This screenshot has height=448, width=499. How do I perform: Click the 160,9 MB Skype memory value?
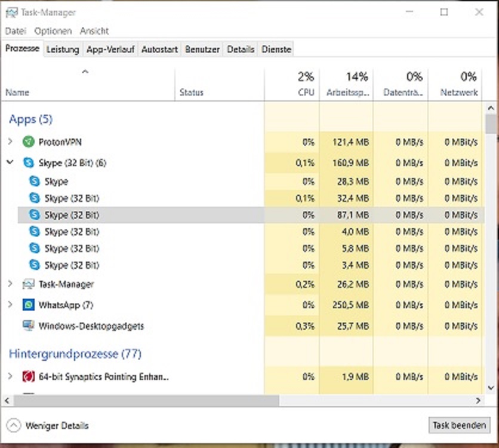351,163
